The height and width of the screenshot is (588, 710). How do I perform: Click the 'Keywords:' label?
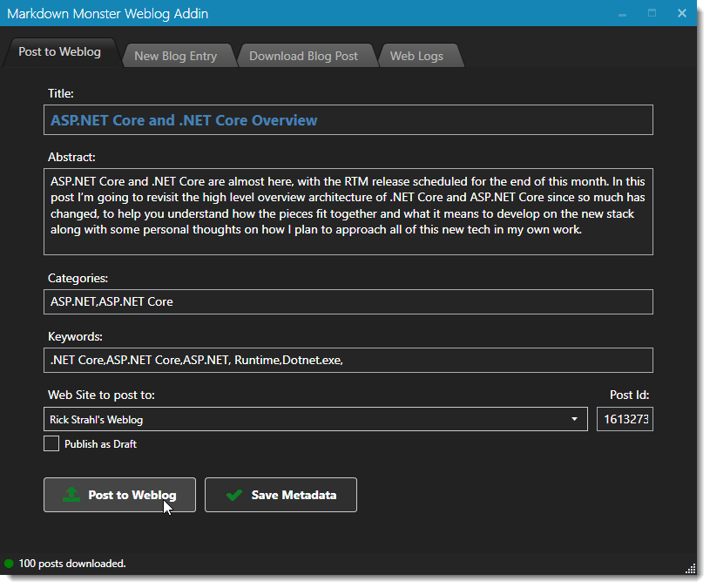point(75,337)
